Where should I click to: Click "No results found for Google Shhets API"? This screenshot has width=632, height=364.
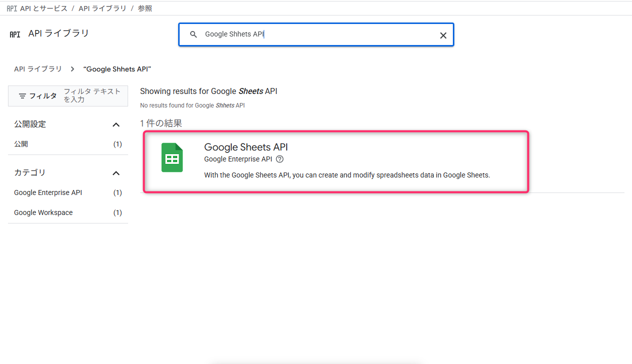tap(192, 105)
